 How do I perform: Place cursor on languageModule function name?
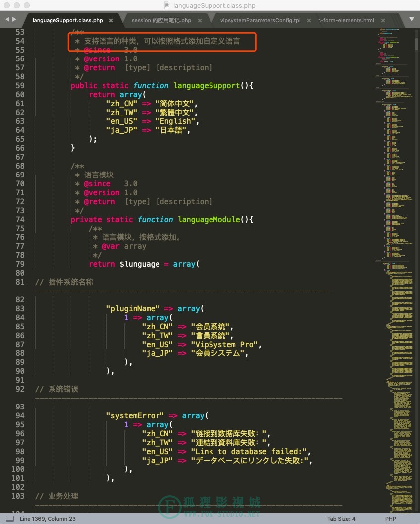click(209, 220)
